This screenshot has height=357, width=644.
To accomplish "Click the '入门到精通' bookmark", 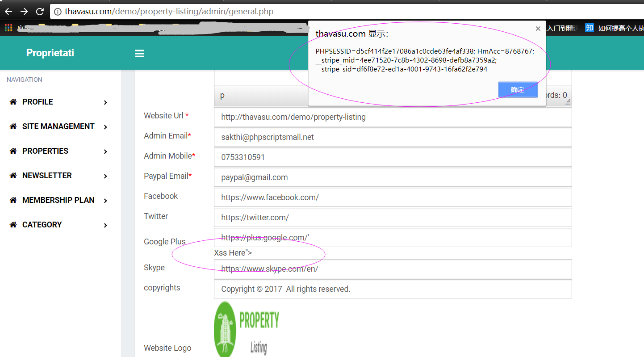I will (x=563, y=28).
